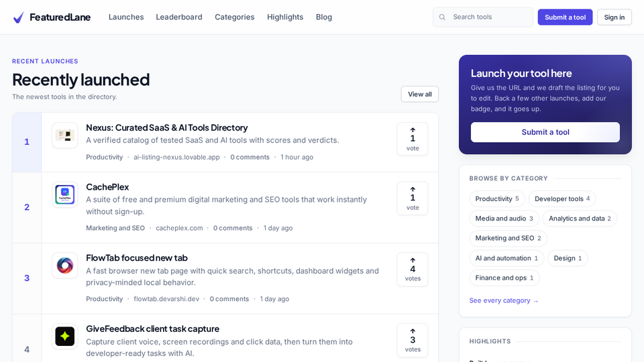The height and width of the screenshot is (362, 644).
Task: Open the Categories nav item
Action: point(235,17)
